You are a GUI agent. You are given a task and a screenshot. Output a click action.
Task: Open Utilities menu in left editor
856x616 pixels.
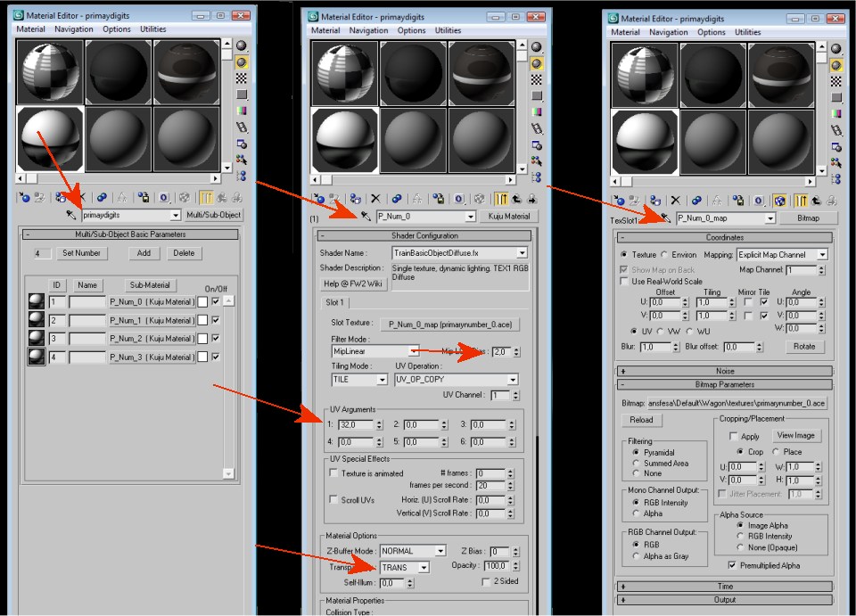coord(152,29)
